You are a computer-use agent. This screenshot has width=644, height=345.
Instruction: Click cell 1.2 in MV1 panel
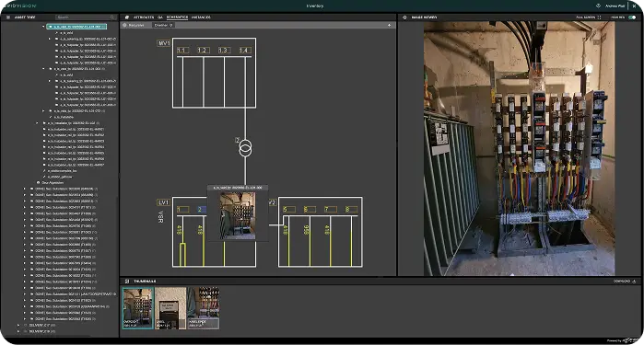click(x=204, y=50)
